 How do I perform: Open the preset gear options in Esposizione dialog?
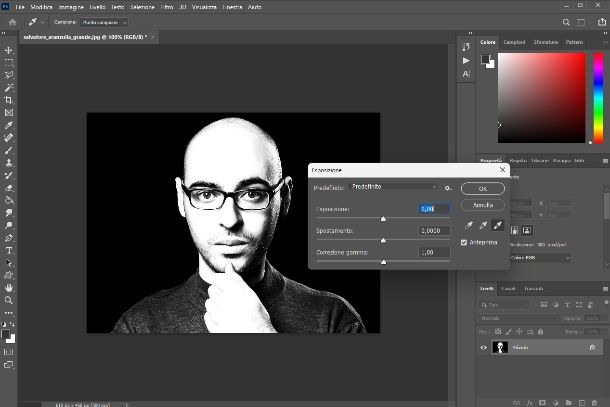coord(448,188)
